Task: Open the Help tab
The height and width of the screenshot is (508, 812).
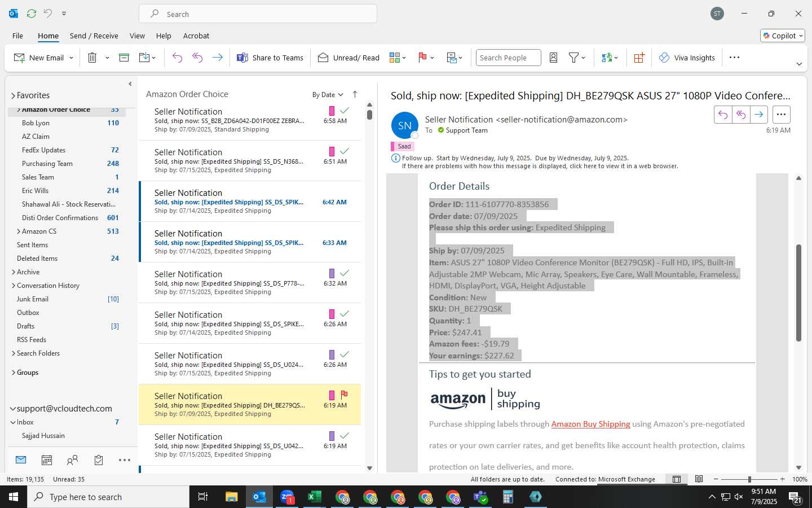Action: (164, 36)
